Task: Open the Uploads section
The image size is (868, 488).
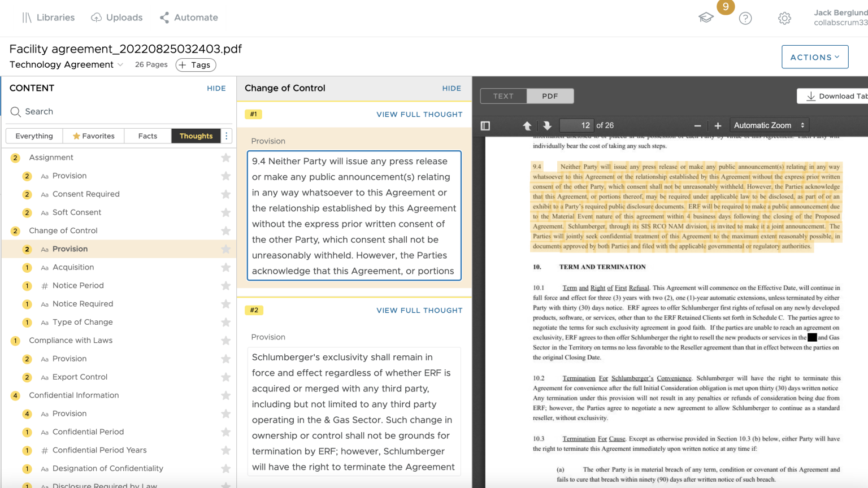Action: pos(117,18)
